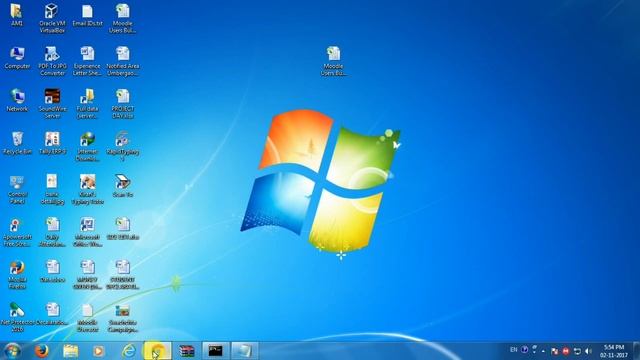Launch Internet Explorer from the taskbar
This screenshot has height=360, width=640.
point(129,351)
